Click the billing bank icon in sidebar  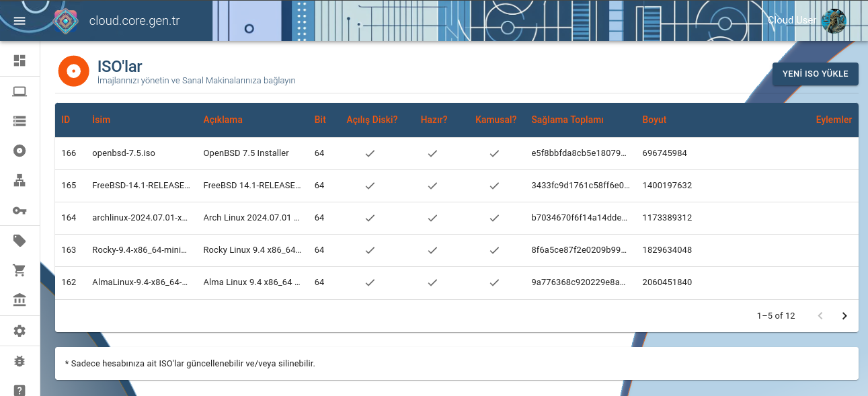coord(19,299)
